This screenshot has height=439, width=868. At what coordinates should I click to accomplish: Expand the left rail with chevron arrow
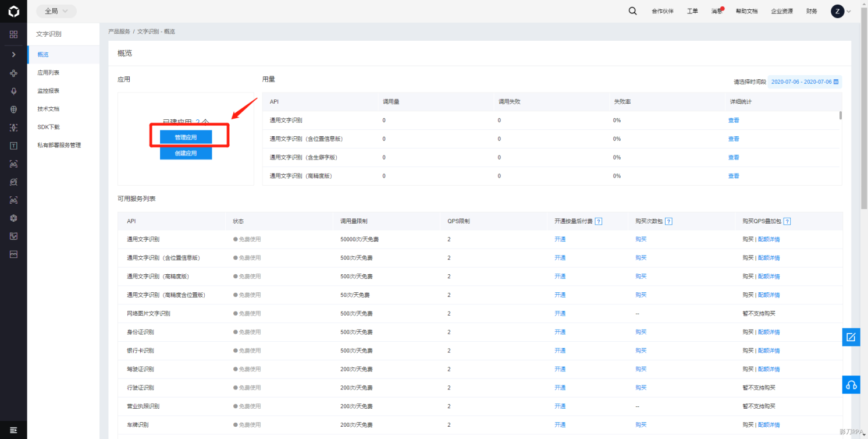[13, 54]
